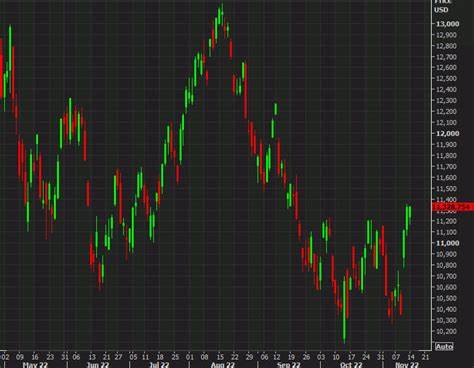The image size is (474, 368).
Task: Select the 11,100 price label
Action: (x=446, y=232)
